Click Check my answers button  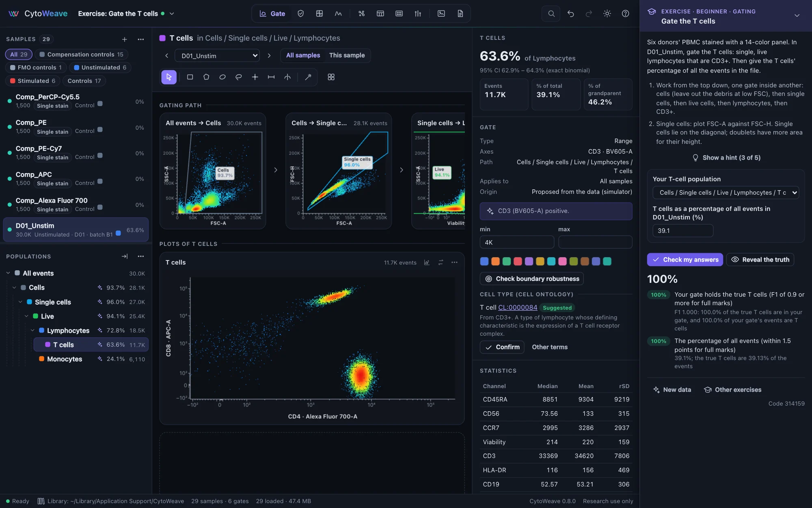coord(685,260)
